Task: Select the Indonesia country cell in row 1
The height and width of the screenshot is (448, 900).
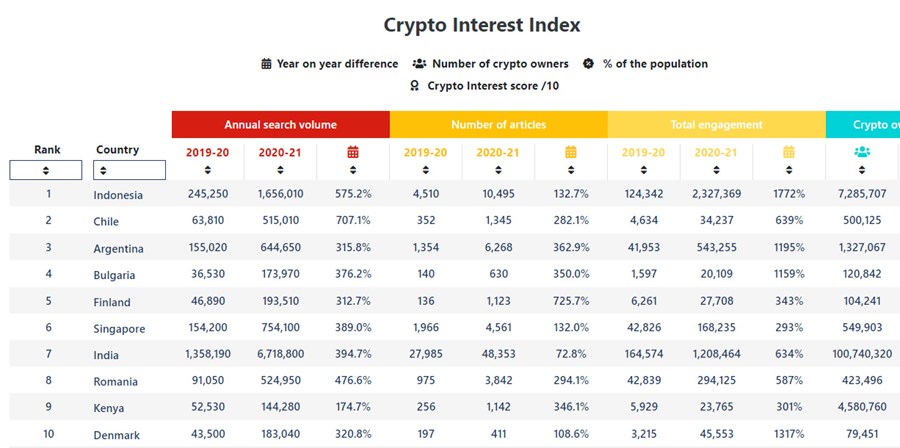Action: pos(118,195)
